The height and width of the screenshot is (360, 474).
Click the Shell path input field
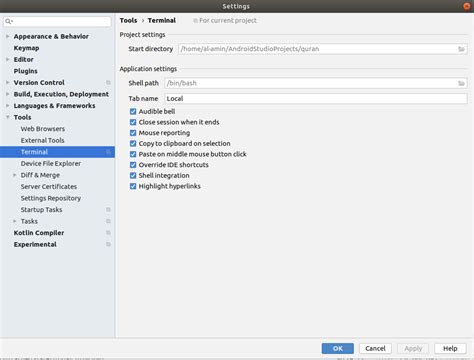pos(316,83)
